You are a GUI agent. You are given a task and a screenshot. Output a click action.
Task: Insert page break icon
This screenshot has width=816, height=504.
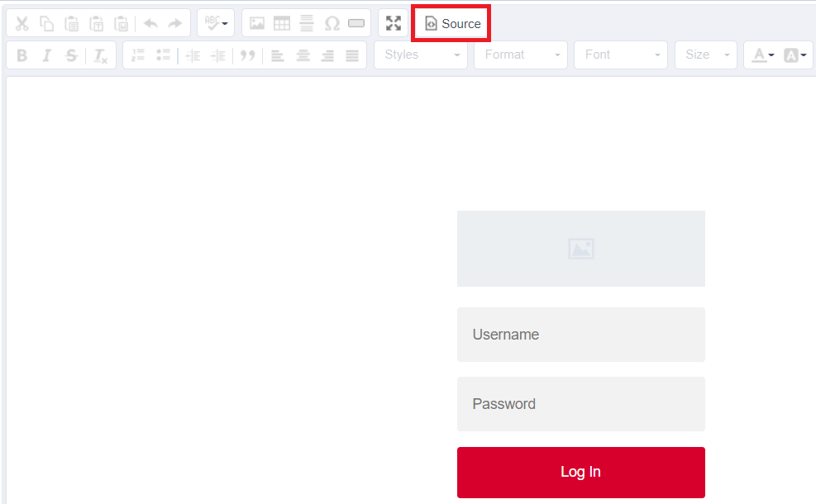356,23
